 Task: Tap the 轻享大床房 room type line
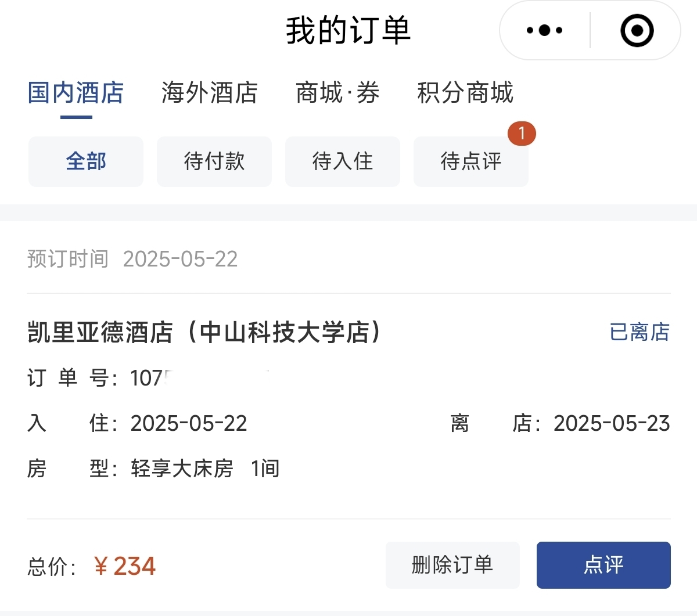click(x=182, y=469)
